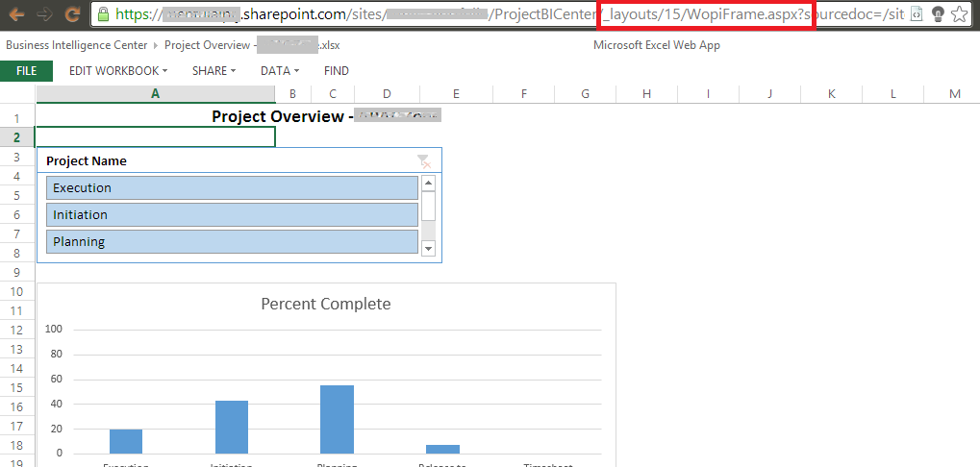The height and width of the screenshot is (467, 980).
Task: Bookmark this page with the star icon
Action: [x=959, y=14]
